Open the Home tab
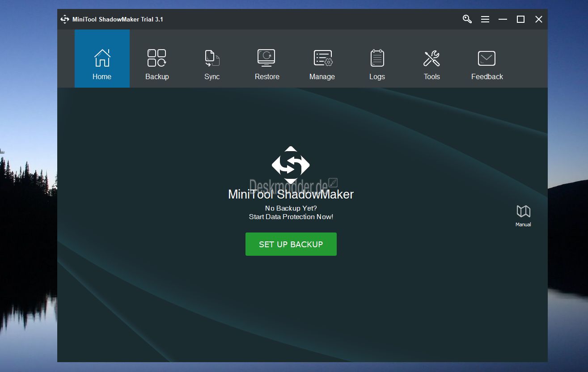 pos(102,59)
